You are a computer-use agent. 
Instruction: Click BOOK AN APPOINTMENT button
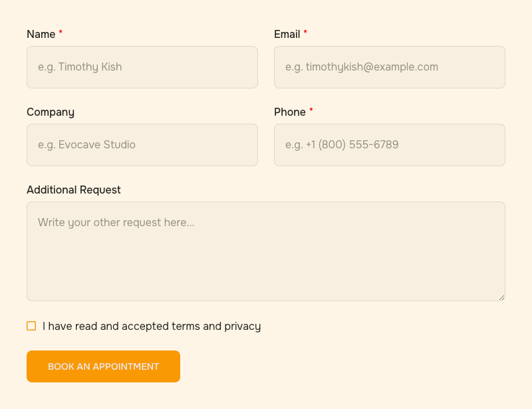(103, 366)
